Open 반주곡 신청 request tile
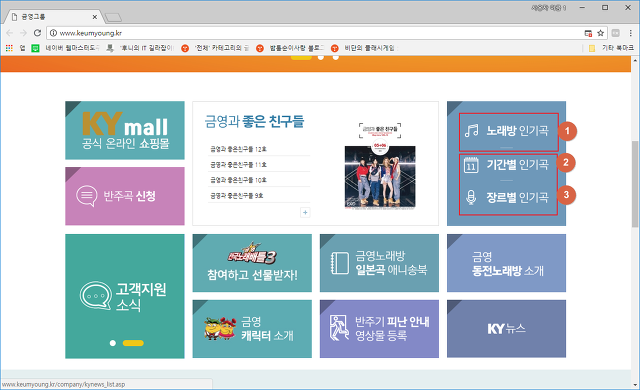 (125, 196)
